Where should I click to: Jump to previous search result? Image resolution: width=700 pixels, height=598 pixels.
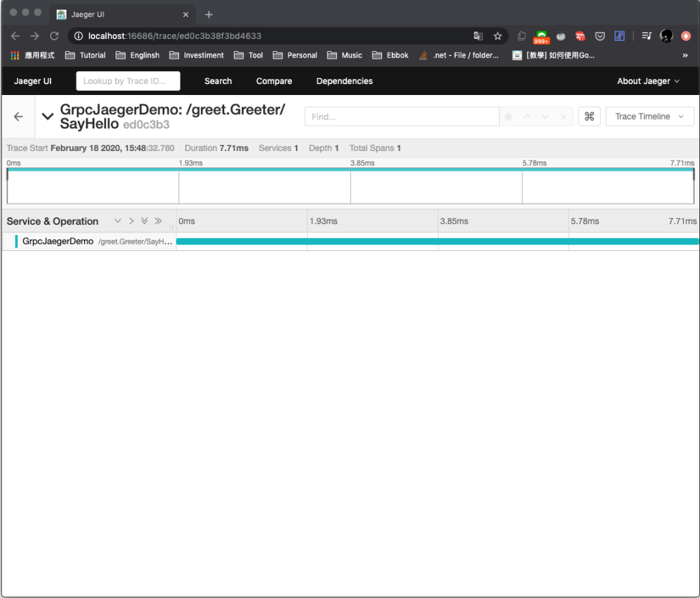tap(527, 116)
